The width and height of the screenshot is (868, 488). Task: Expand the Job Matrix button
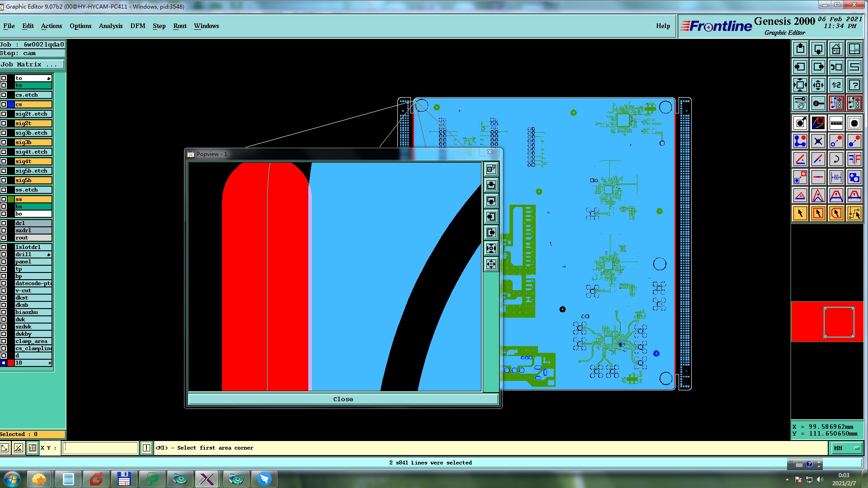tap(32, 65)
